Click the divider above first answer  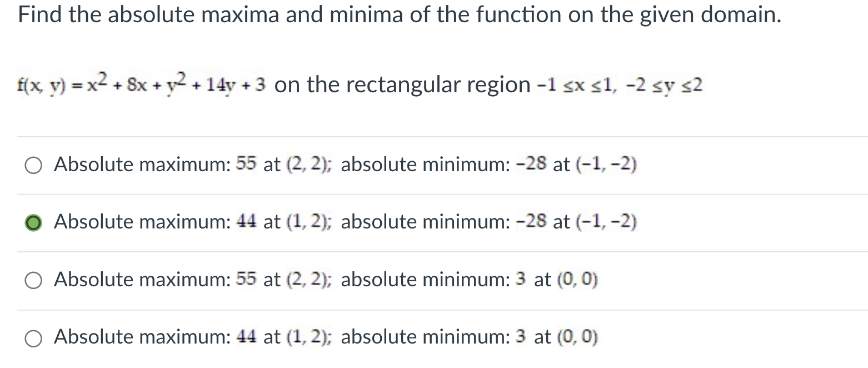pos(433,136)
